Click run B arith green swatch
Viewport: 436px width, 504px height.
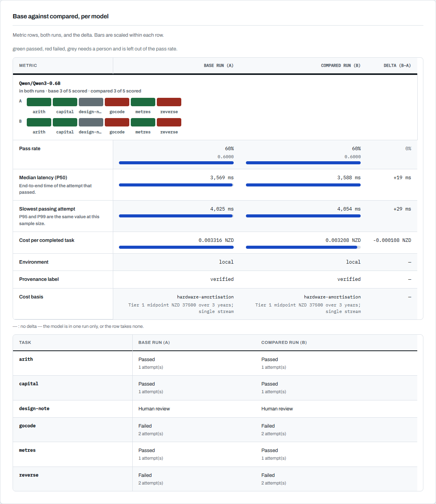click(x=39, y=122)
